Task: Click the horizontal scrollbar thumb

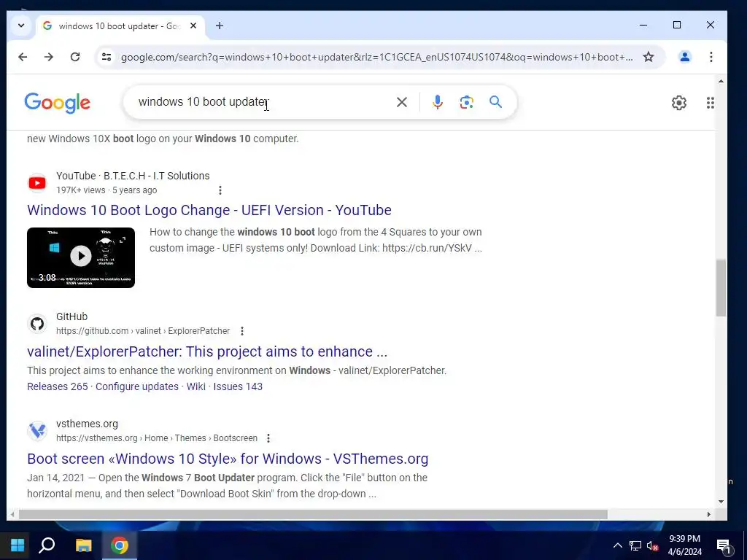Action: tap(313, 514)
